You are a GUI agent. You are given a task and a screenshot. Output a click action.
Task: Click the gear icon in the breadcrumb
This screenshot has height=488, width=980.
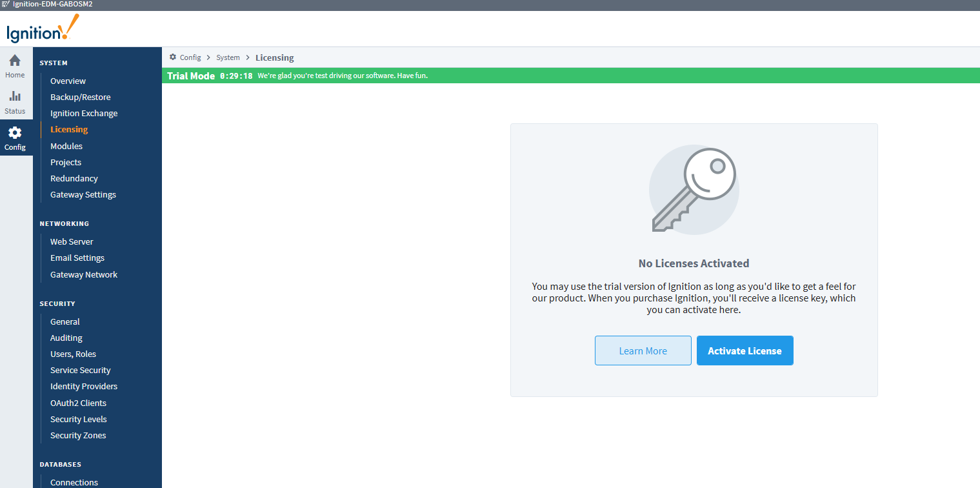[x=173, y=57]
